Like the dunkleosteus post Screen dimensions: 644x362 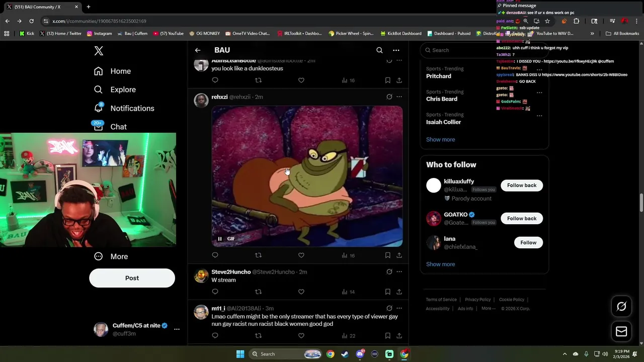point(301,80)
